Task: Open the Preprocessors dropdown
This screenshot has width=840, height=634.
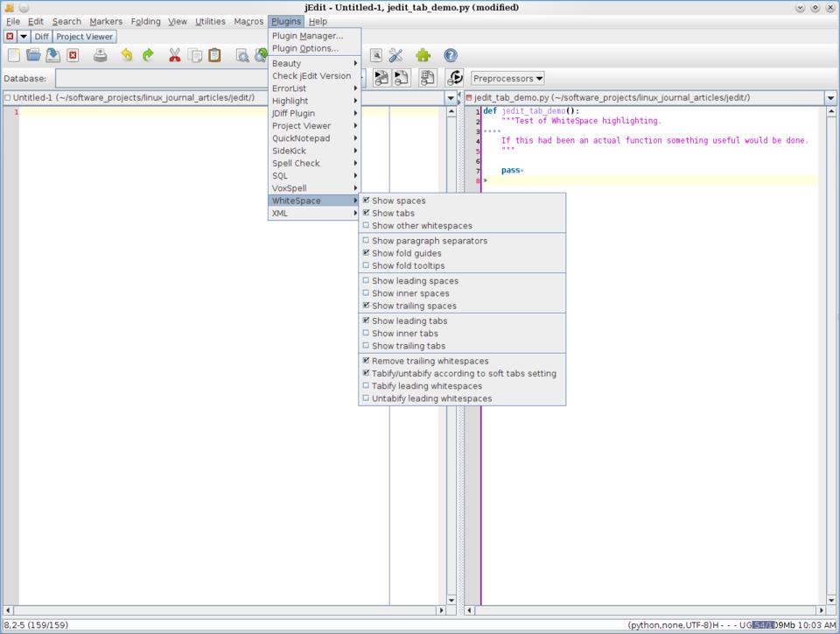Action: 507,79
